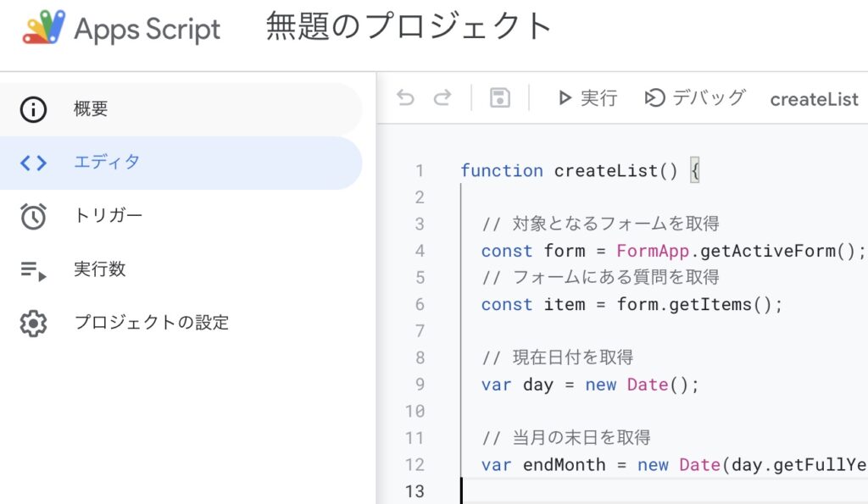Open the createList function selector dropdown

point(814,99)
